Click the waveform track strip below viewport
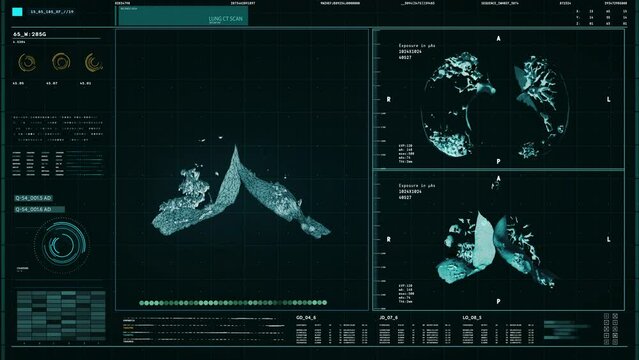 [204, 330]
